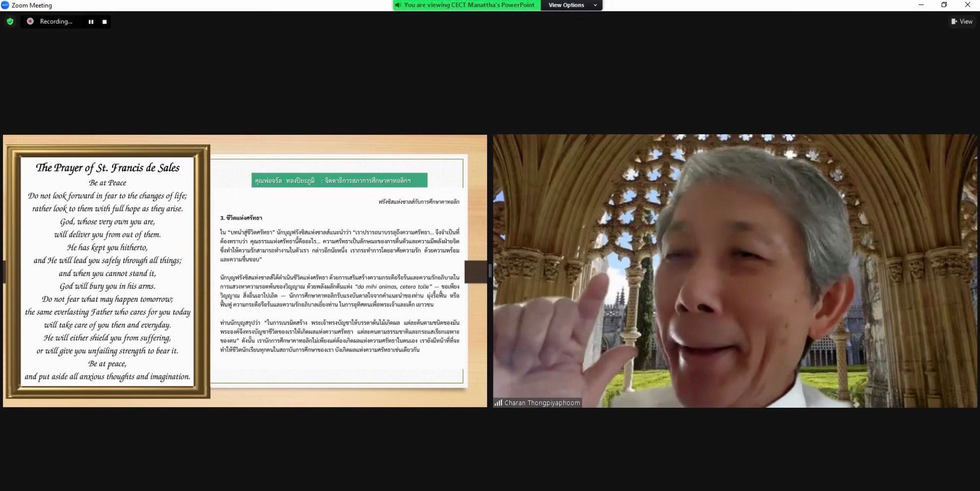Stop the recording
The height and width of the screenshot is (491, 980).
(104, 22)
